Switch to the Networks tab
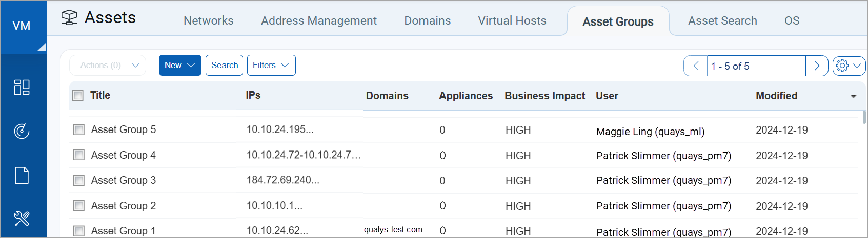 [209, 20]
